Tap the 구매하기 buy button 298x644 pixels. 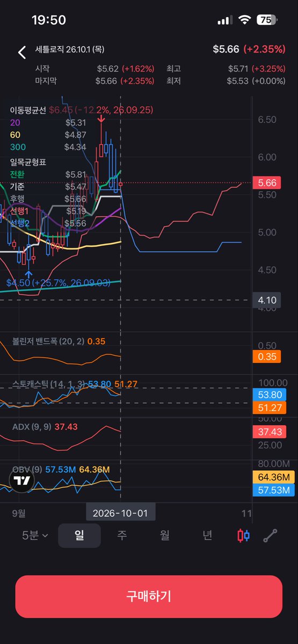(x=149, y=596)
